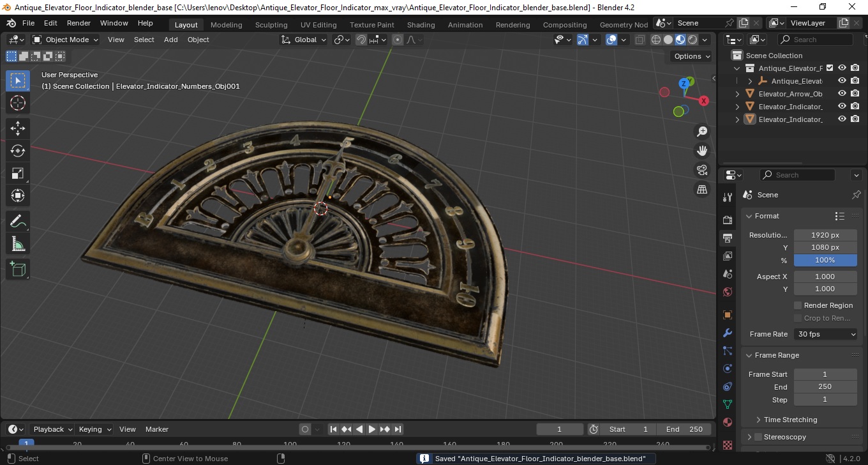
Task: Open the World properties tab
Action: [727, 292]
